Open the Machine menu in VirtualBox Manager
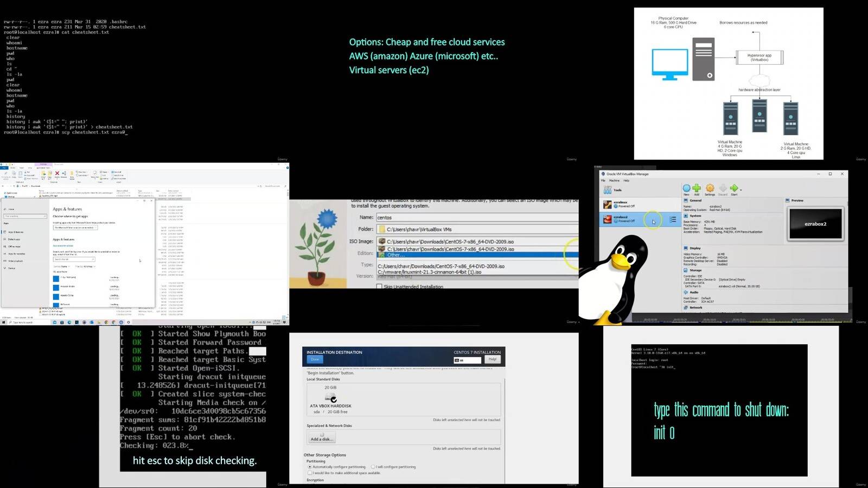 (x=614, y=181)
